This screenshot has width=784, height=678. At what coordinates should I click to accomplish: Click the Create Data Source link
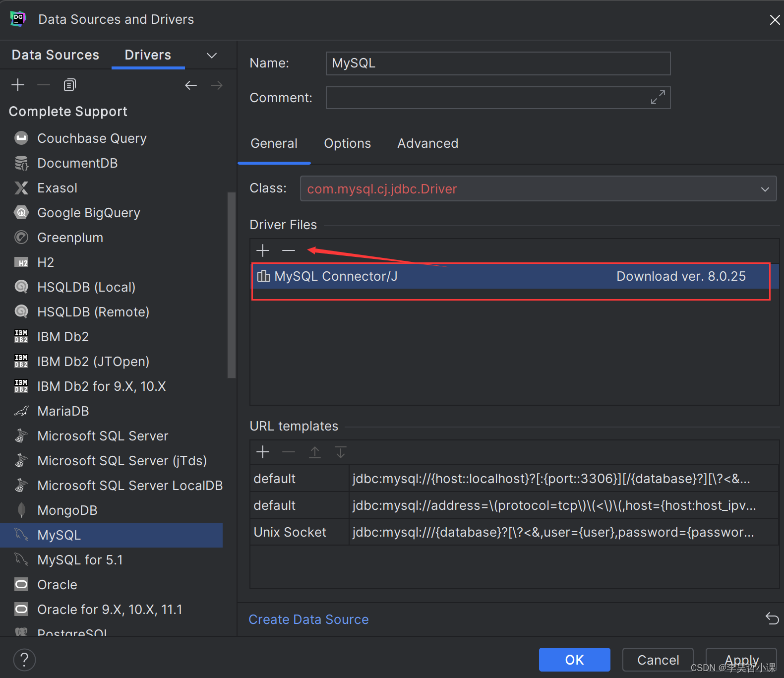(308, 619)
